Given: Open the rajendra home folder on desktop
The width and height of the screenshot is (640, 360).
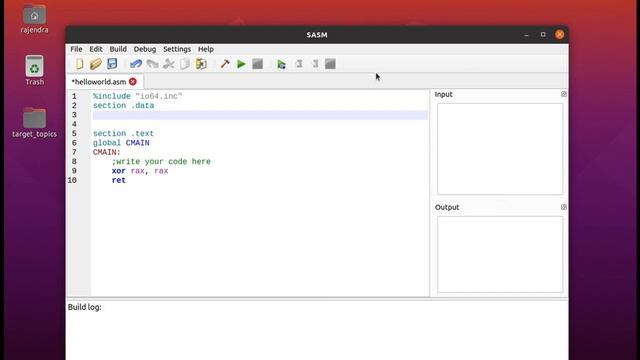Looking at the screenshot, I should pos(34,19).
